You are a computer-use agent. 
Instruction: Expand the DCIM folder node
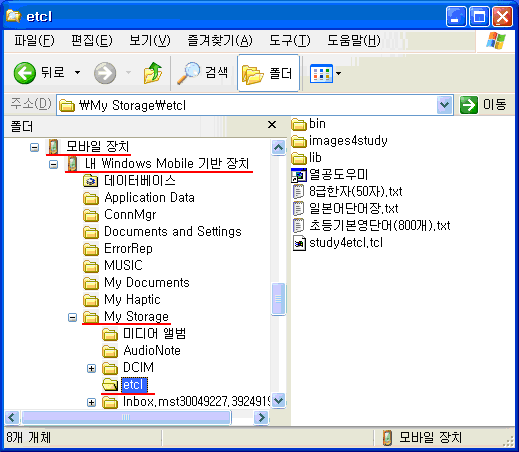[x=91, y=368]
